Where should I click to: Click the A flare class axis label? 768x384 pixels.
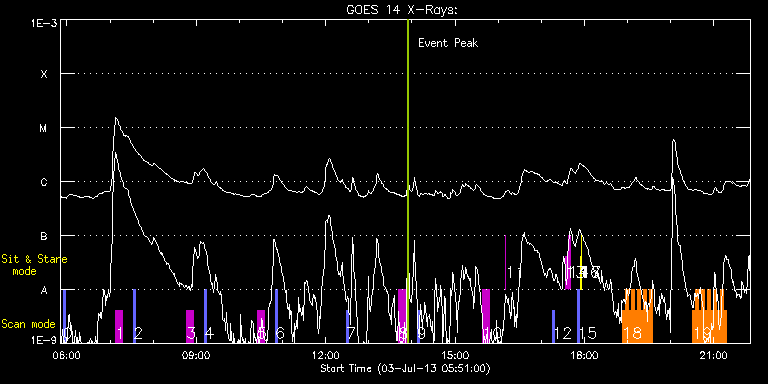click(x=44, y=290)
